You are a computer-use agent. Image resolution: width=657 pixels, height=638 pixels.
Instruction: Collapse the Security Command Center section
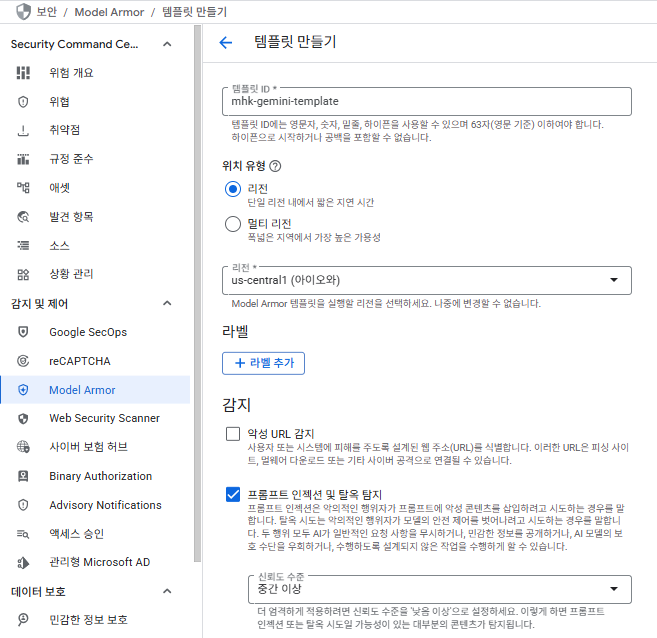tap(167, 44)
